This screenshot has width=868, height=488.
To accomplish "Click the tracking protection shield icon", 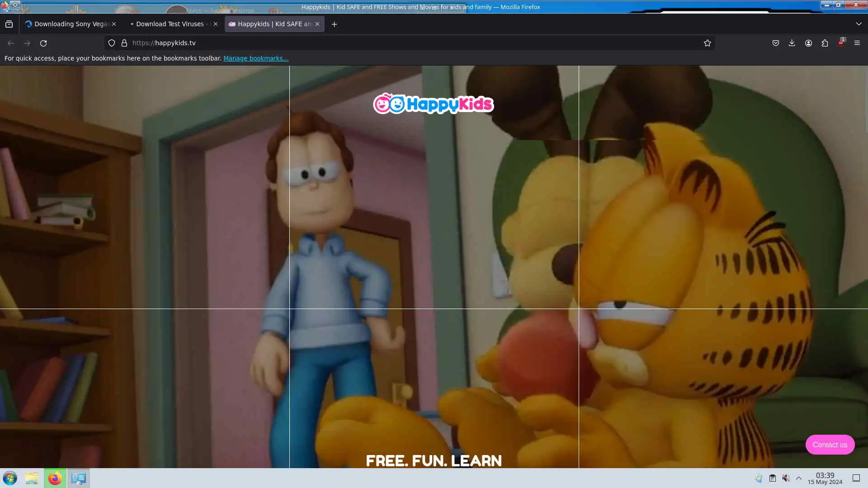I will click(112, 43).
